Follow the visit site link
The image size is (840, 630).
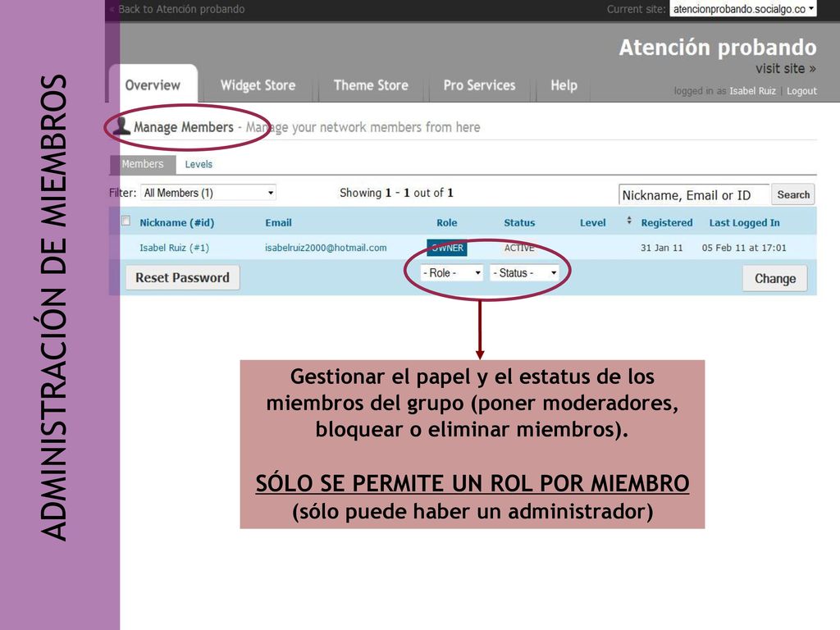(785, 69)
